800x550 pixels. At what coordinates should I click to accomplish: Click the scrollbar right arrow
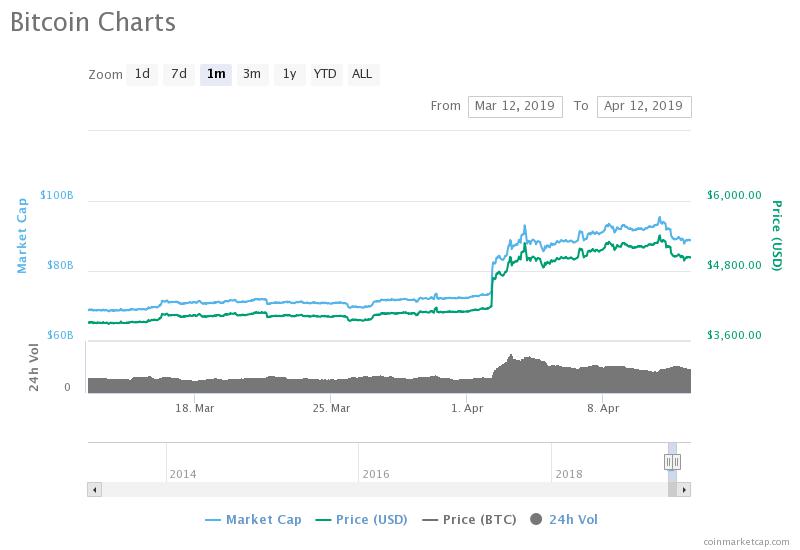click(x=684, y=490)
